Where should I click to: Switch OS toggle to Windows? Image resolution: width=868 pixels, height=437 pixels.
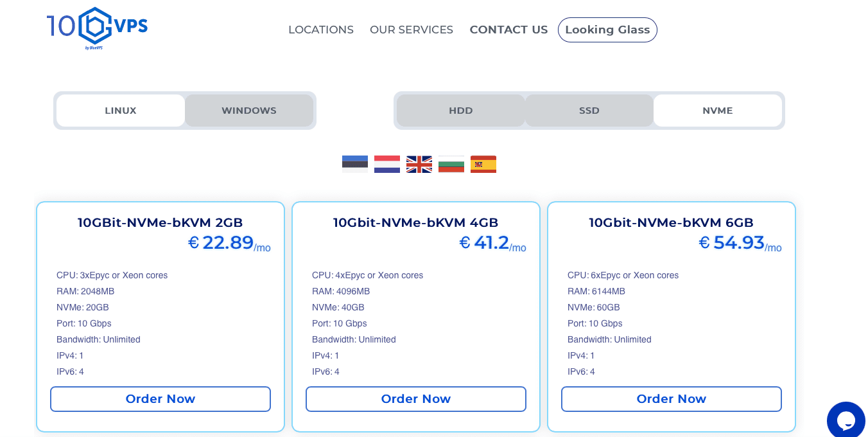tap(249, 111)
